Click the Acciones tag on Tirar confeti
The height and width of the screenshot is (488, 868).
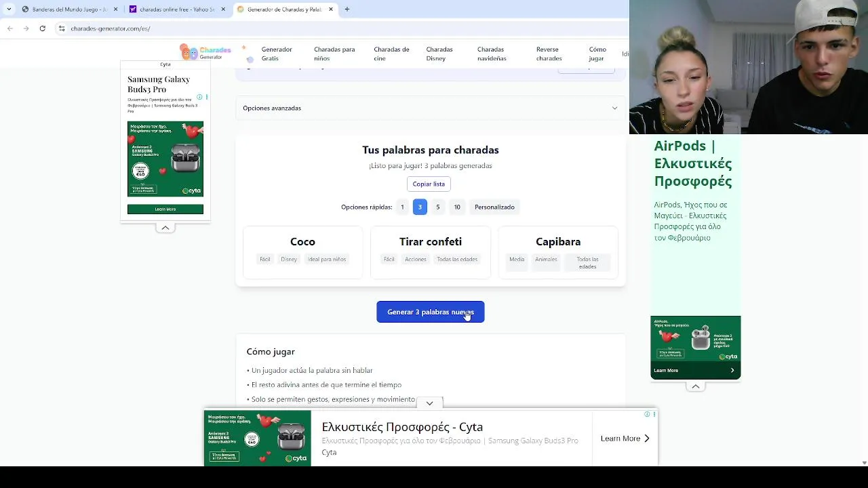[416, 259]
